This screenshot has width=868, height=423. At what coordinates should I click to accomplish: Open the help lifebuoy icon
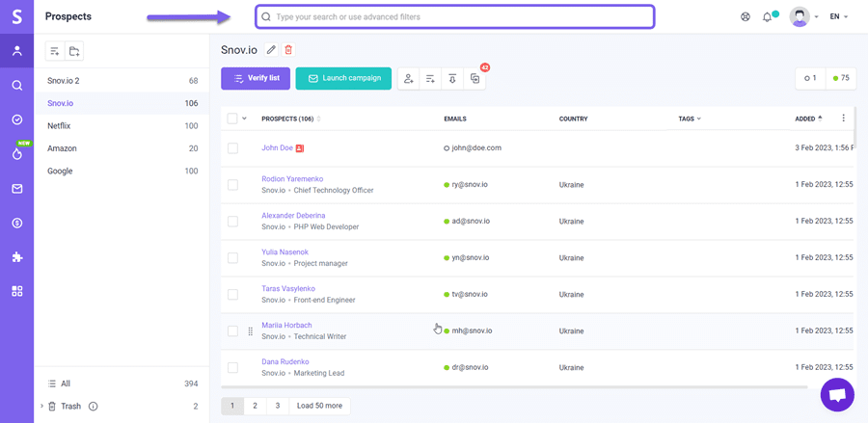(746, 16)
